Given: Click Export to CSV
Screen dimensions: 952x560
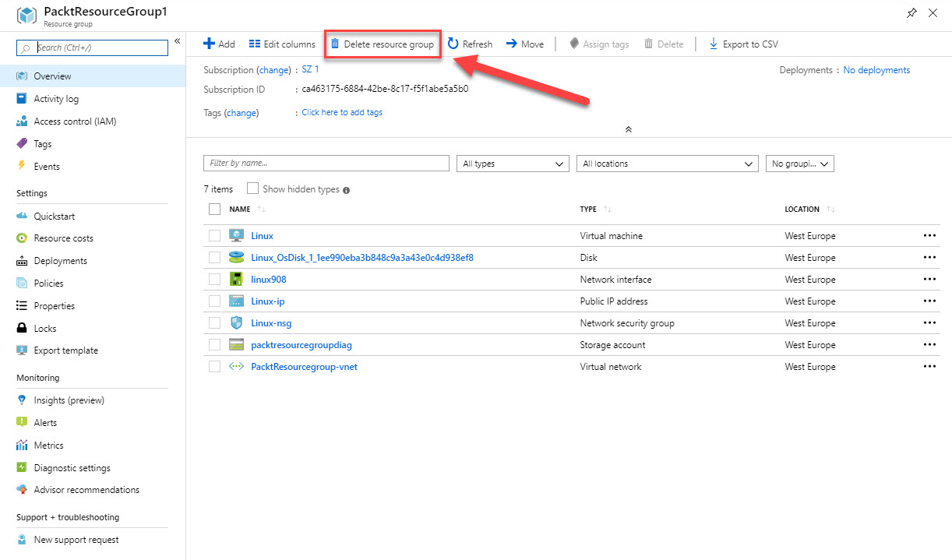Looking at the screenshot, I should [743, 44].
